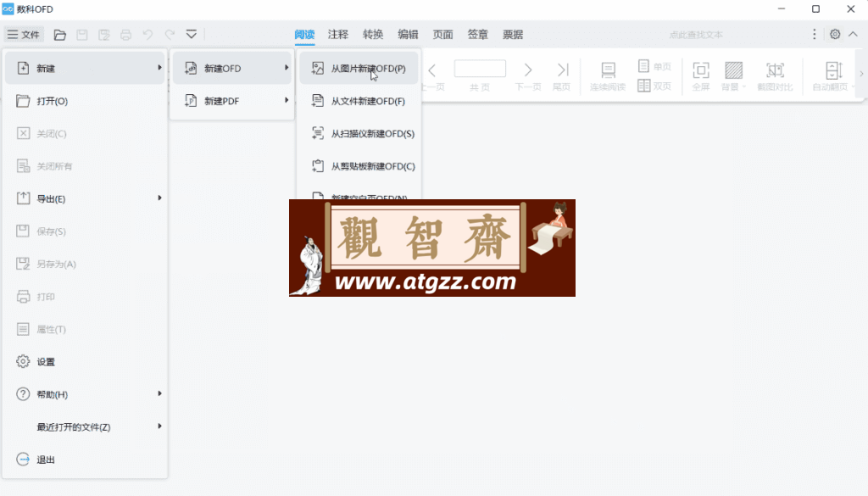Screen dimensions: 868x496
Task: Expand the 新建PDF submenu arrow
Action: coord(287,100)
